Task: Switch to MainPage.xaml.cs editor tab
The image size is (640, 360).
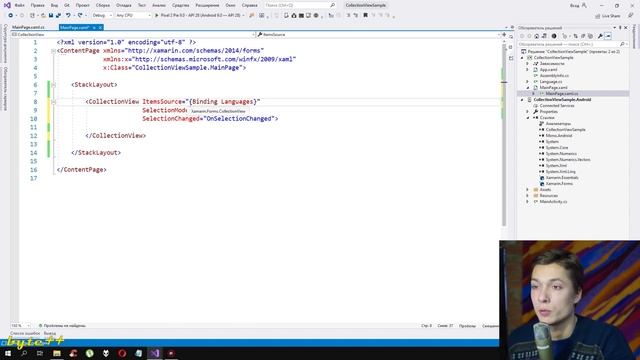Action: pyautogui.click(x=29, y=27)
